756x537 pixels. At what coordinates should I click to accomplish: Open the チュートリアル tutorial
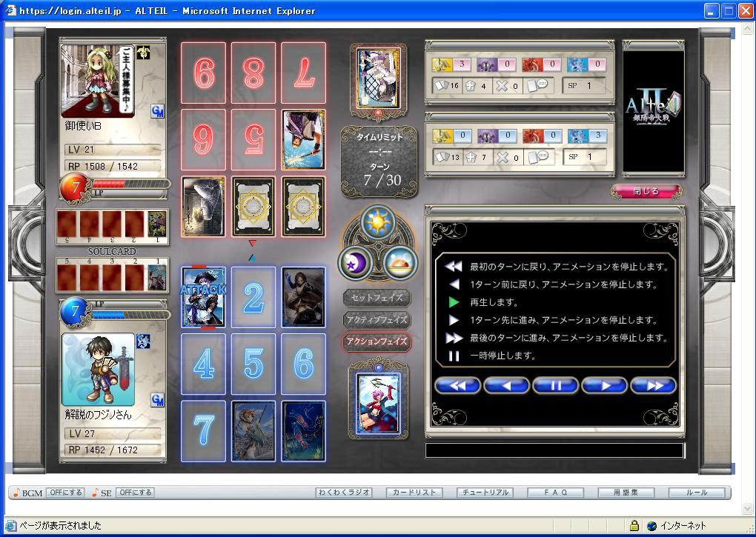(x=485, y=493)
